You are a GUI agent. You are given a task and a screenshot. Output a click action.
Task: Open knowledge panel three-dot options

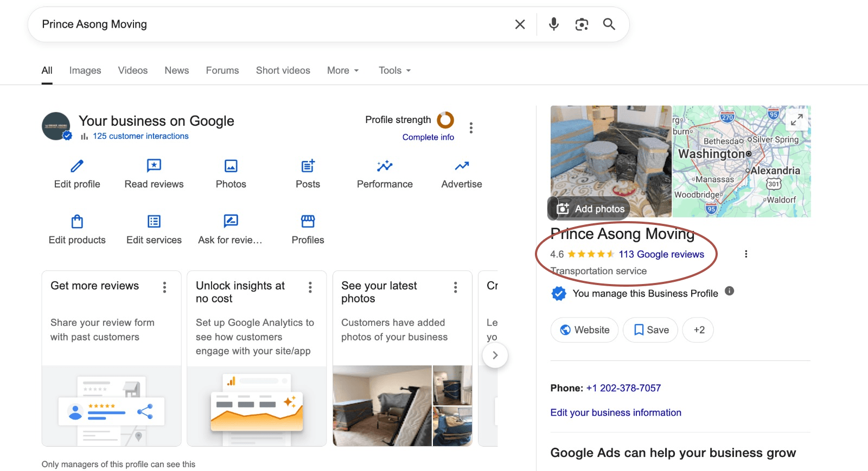click(x=746, y=254)
